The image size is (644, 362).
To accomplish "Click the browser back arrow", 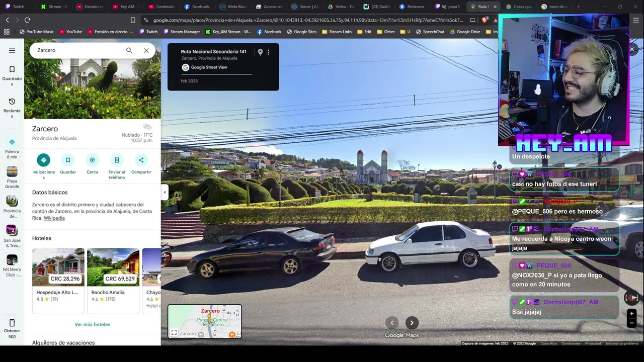I will 7,20.
